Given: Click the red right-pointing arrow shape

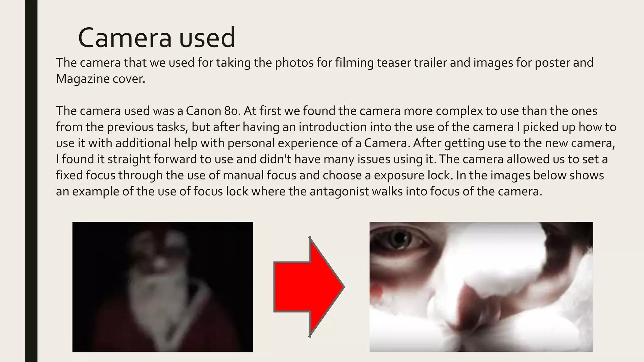Looking at the screenshot, I should 309,287.
